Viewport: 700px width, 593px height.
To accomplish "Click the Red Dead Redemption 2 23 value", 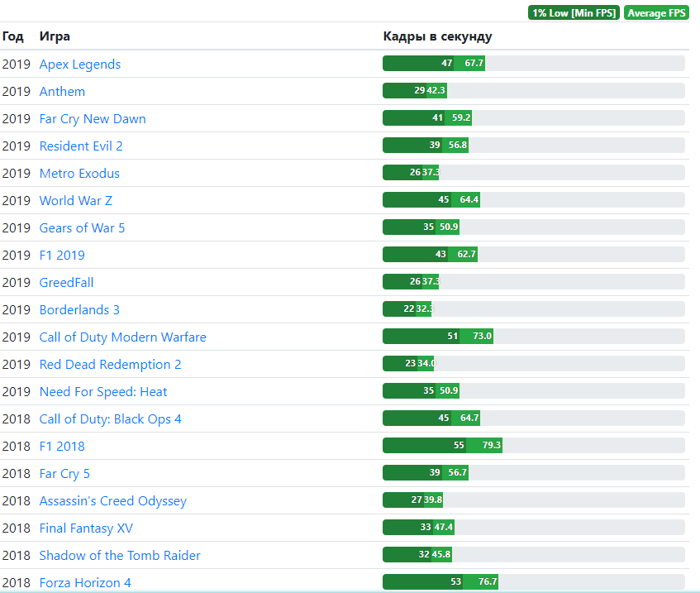I will pos(410,363).
